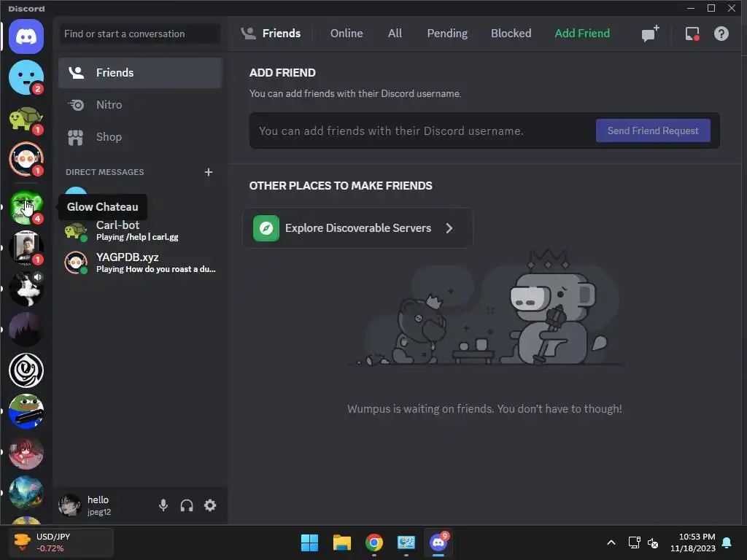747x560 pixels.
Task: Open the monitor app on taskbar
Action: click(406, 542)
